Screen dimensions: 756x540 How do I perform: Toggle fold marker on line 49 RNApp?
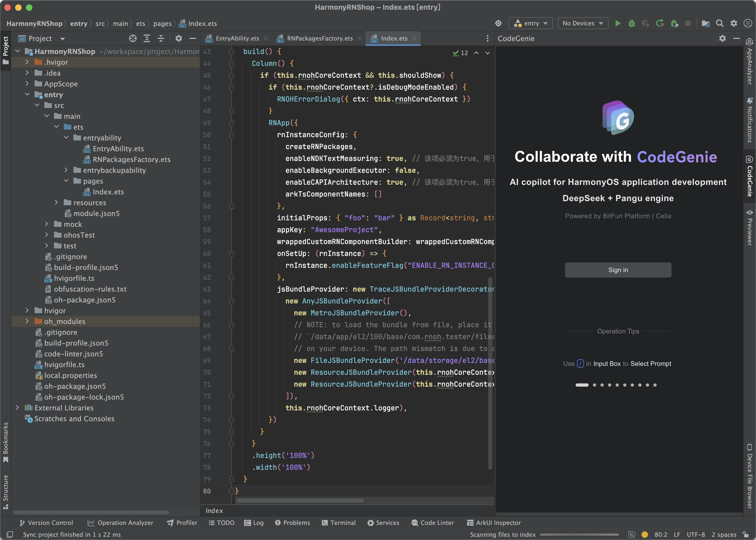pos(232,123)
